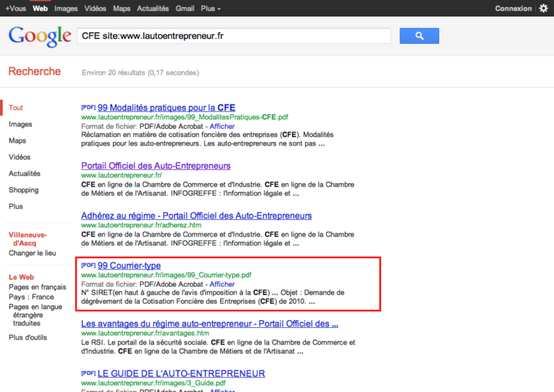The image size is (554, 392).
Task: Click 99_Courrier-type.pdf green URL
Action: [167, 275]
